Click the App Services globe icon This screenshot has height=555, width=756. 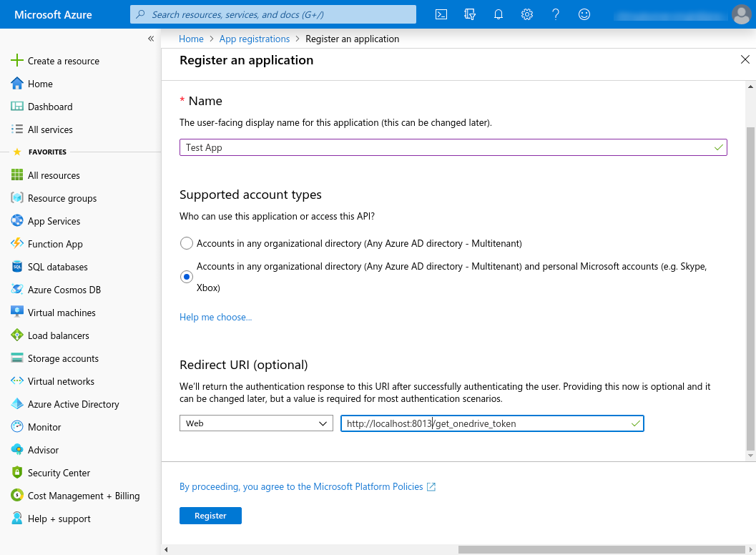point(17,220)
